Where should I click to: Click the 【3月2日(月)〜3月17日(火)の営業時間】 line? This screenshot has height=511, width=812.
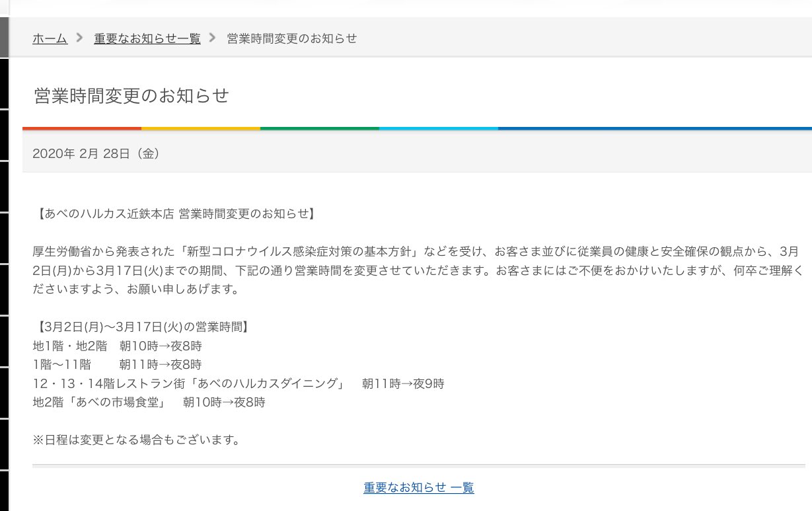tap(142, 327)
